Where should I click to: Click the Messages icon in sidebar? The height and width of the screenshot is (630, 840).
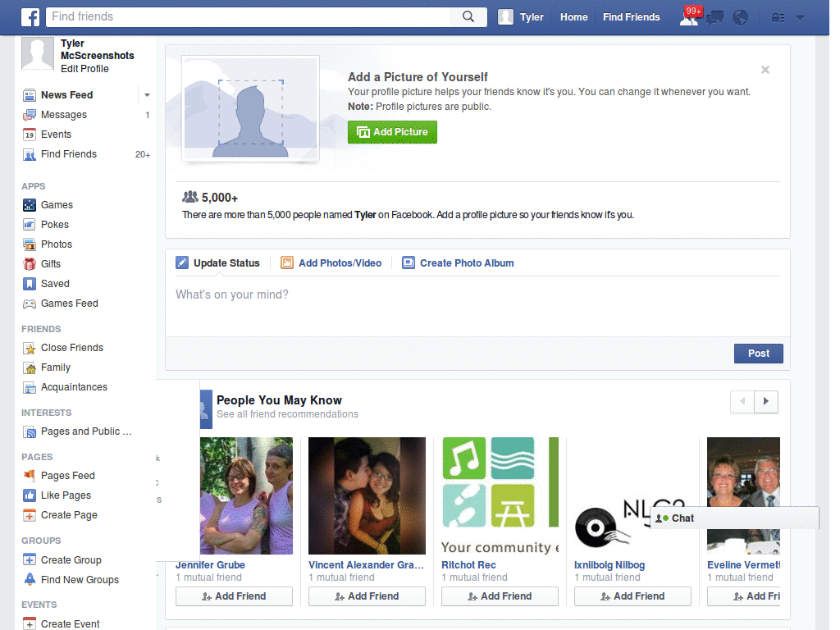click(x=30, y=115)
